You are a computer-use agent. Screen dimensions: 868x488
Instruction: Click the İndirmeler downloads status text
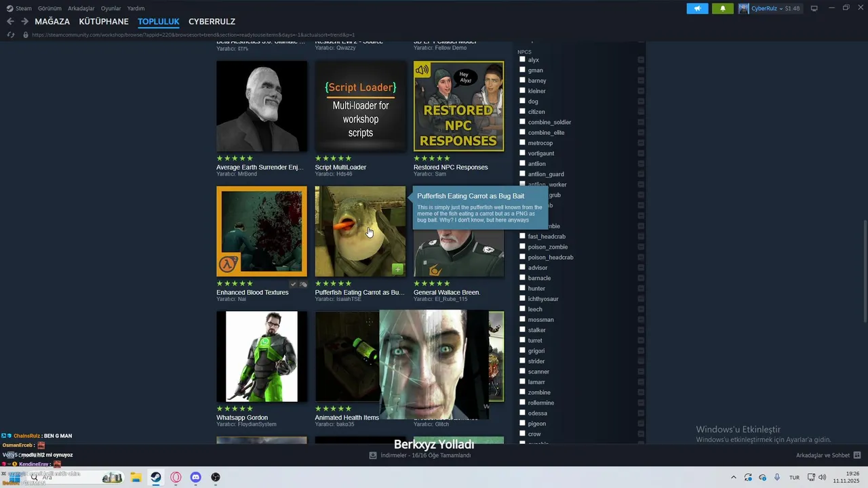425,455
